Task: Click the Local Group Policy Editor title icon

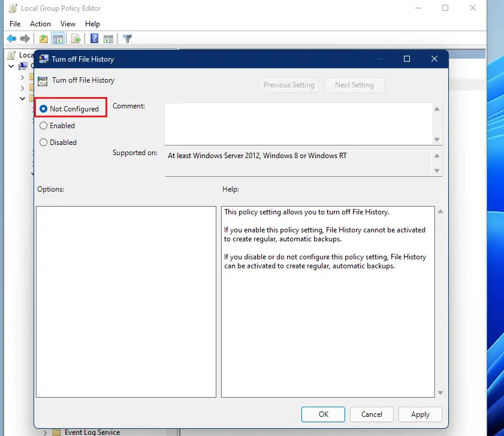Action: pos(13,8)
